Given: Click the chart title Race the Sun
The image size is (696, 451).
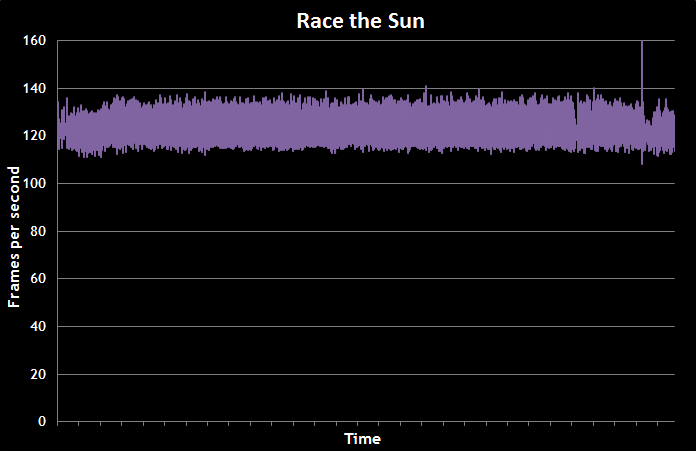Looking at the screenshot, I should (360, 21).
